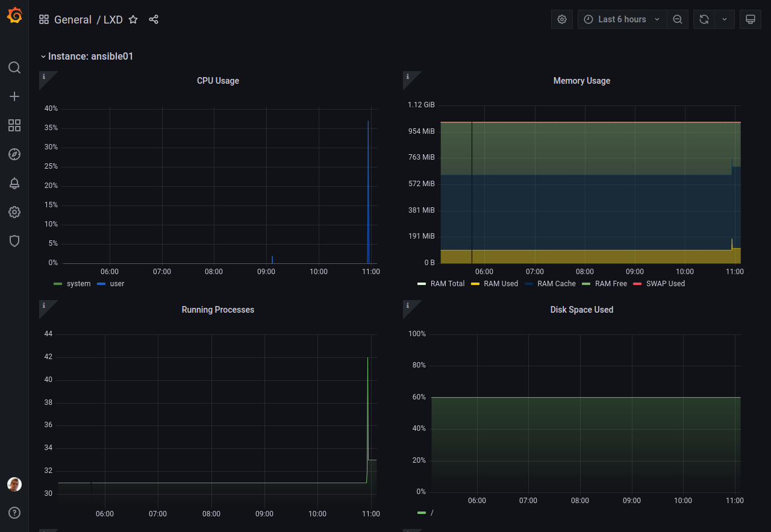Open the Last 6 hours time picker

tap(622, 19)
